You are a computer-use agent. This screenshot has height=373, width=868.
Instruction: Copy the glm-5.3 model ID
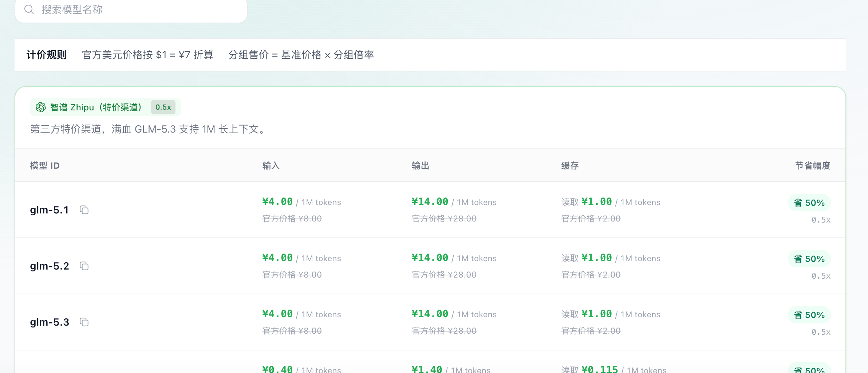coord(84,322)
